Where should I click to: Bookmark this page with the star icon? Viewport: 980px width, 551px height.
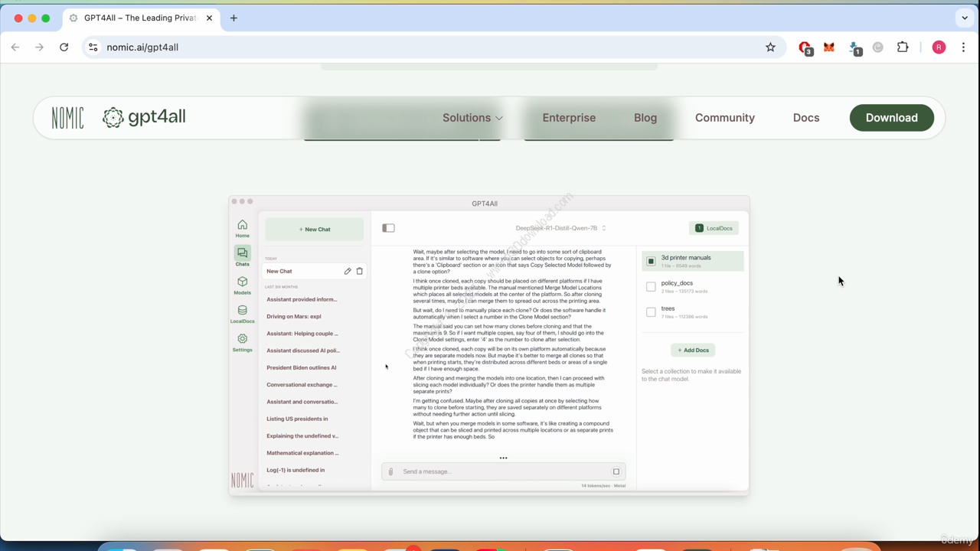(x=770, y=47)
